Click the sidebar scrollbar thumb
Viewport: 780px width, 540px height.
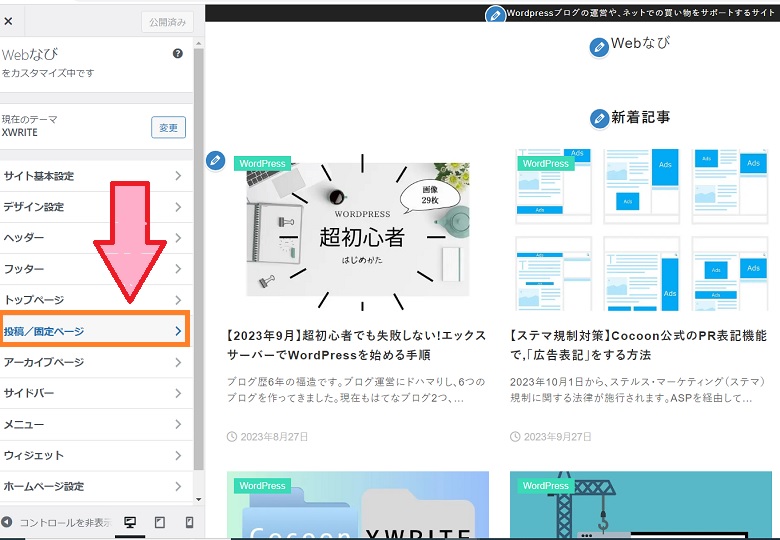click(x=198, y=259)
